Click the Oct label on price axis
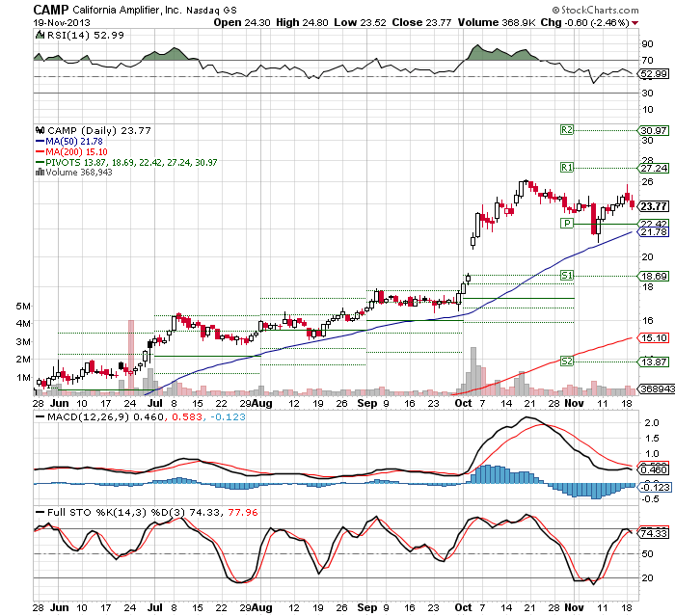This screenshot has height=616, width=675. [463, 403]
